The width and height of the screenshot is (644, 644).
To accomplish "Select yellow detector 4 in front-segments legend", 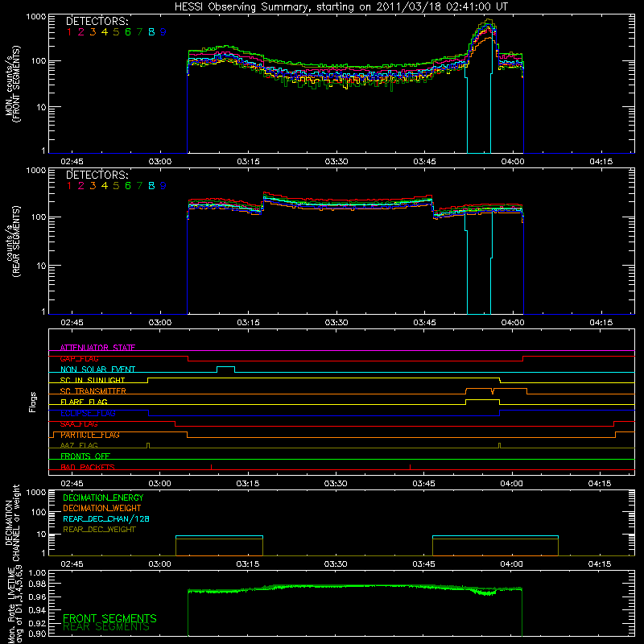I will click(x=105, y=32).
